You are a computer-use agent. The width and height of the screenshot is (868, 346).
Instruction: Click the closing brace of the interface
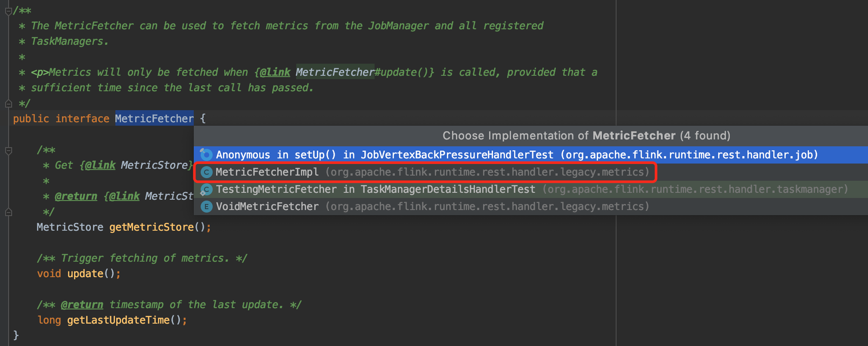click(16, 335)
